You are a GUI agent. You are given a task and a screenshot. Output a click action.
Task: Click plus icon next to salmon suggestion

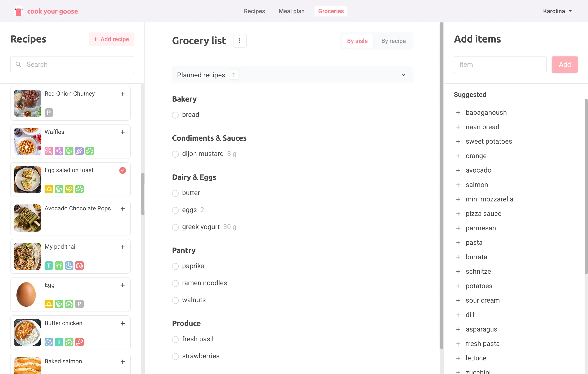coord(458,185)
